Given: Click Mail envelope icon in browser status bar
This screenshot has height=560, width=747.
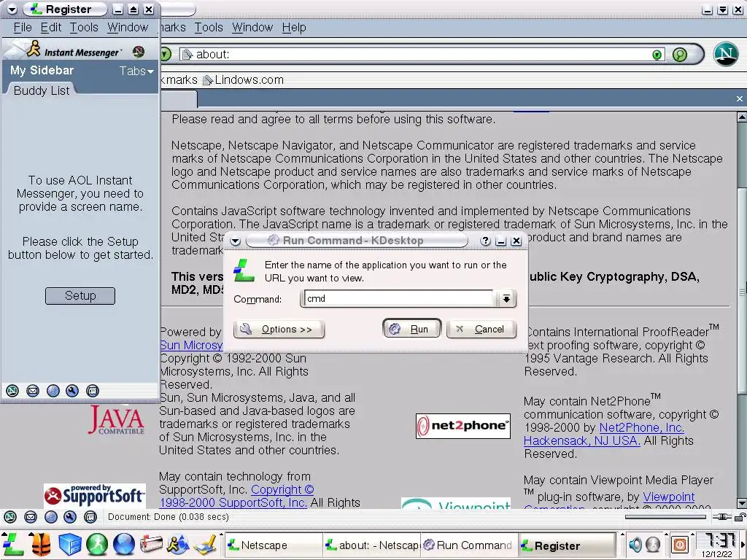Looking at the screenshot, I should [31, 517].
